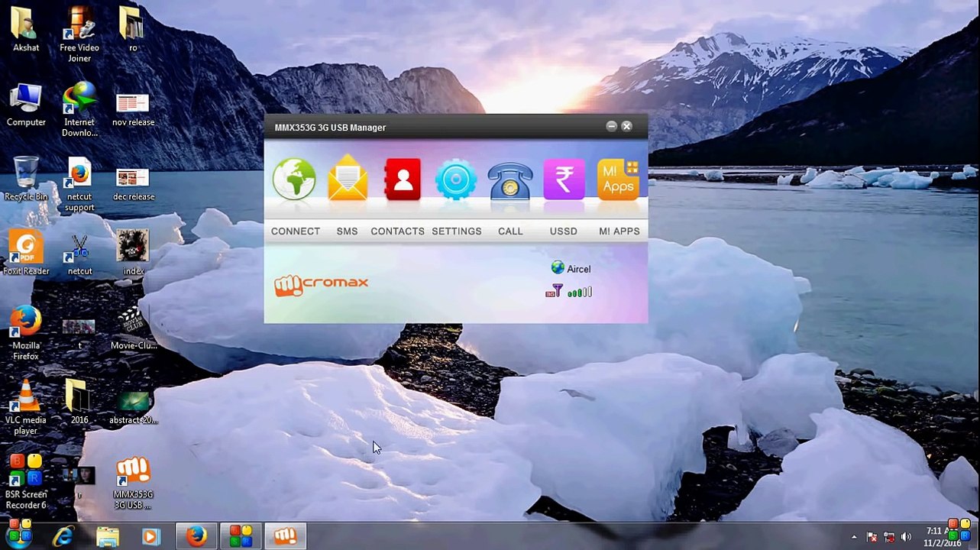The width and height of the screenshot is (980, 550).
Task: Switch to Firefox in the taskbar
Action: [196, 536]
